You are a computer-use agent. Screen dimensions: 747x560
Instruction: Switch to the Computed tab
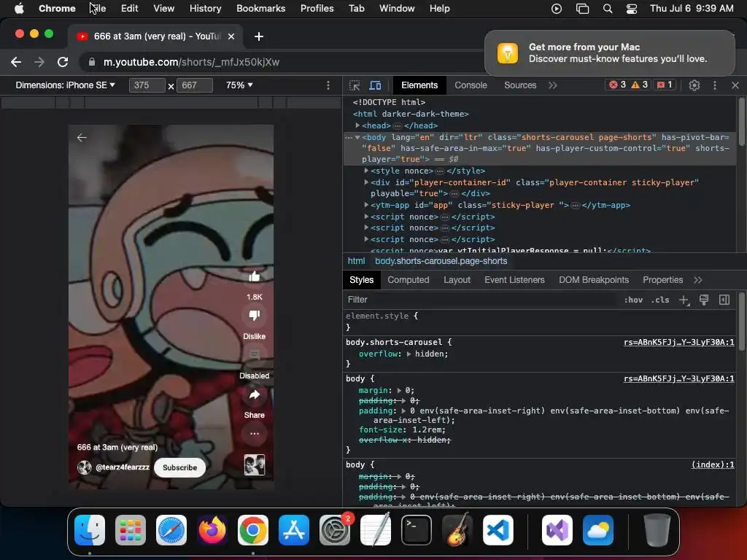[409, 280]
